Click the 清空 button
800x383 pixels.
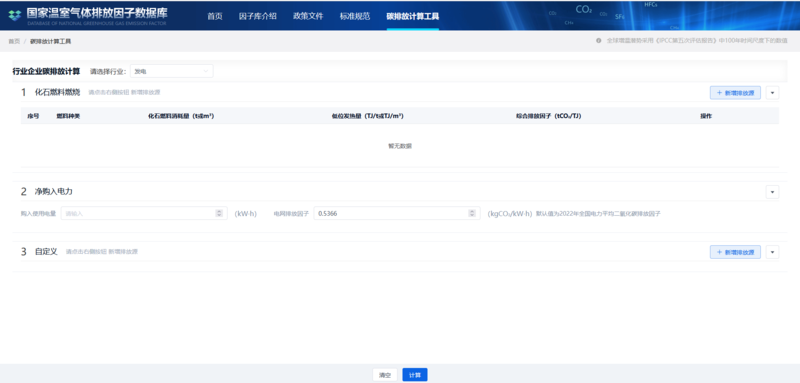pyautogui.click(x=385, y=375)
